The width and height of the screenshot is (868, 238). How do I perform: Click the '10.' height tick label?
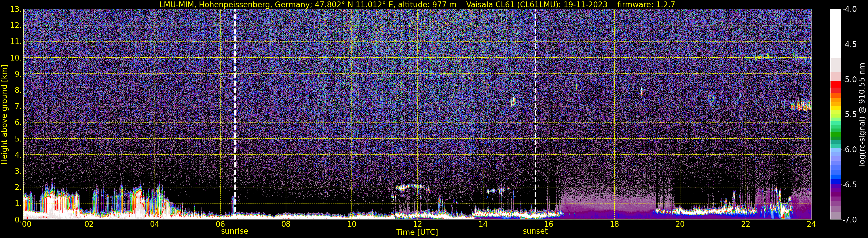[x=16, y=58]
